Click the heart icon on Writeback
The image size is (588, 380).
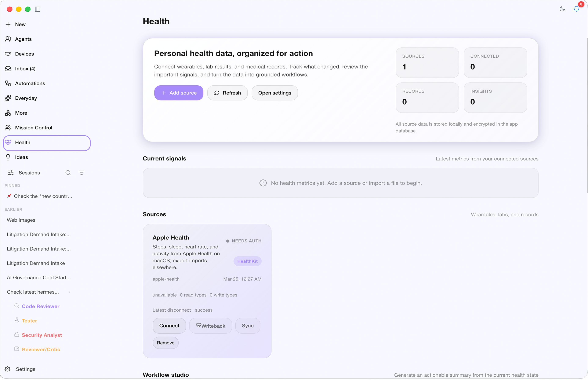(x=199, y=326)
